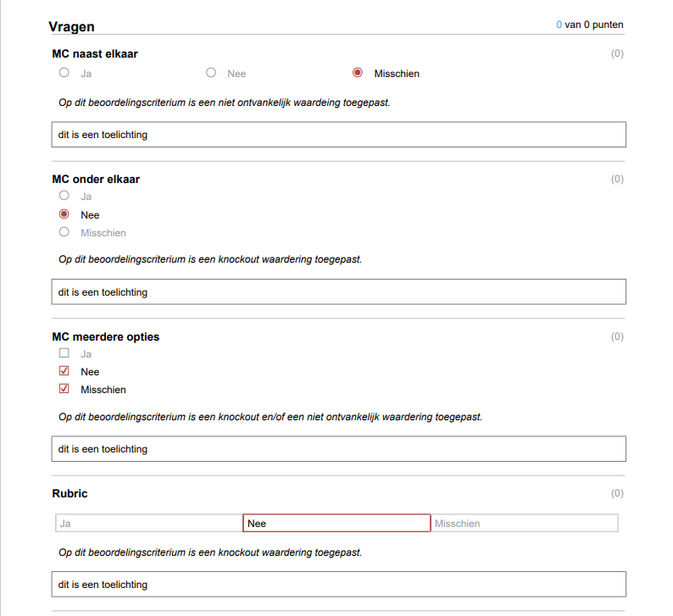Click the 'MC meerdere opties' question title
Viewport: 673px width, 616px height.
click(106, 336)
